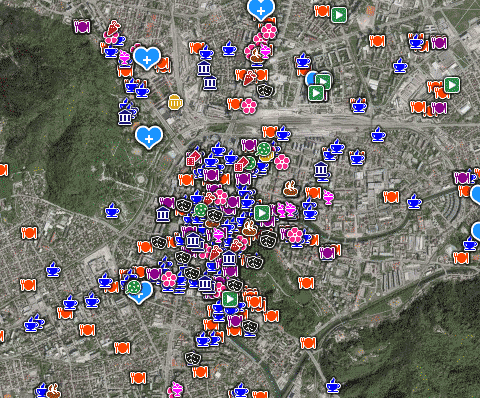Open the museum marker with the blue cup beneath it
The height and width of the screenshot is (398, 480).
321,171
